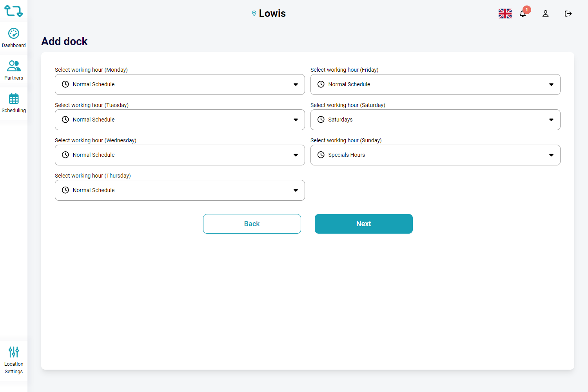This screenshot has width=588, height=392.
Task: Expand the Monday working hour dropdown
Action: point(180,84)
